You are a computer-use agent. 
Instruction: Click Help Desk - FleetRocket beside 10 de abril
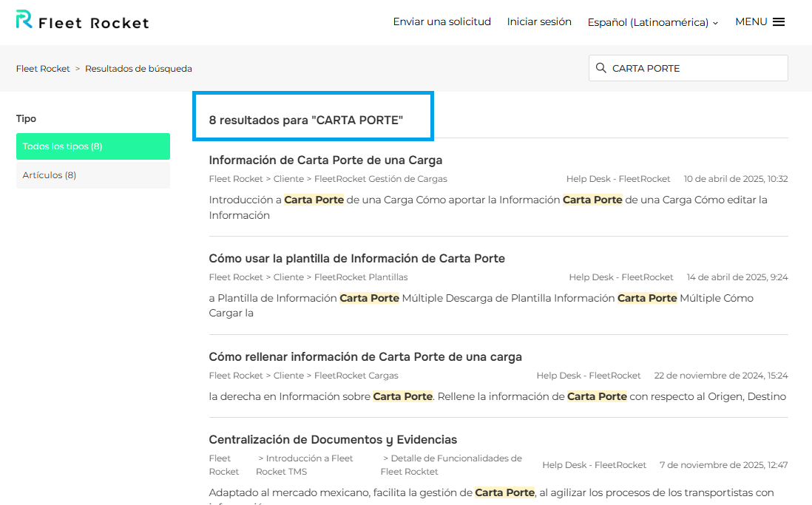tap(618, 179)
